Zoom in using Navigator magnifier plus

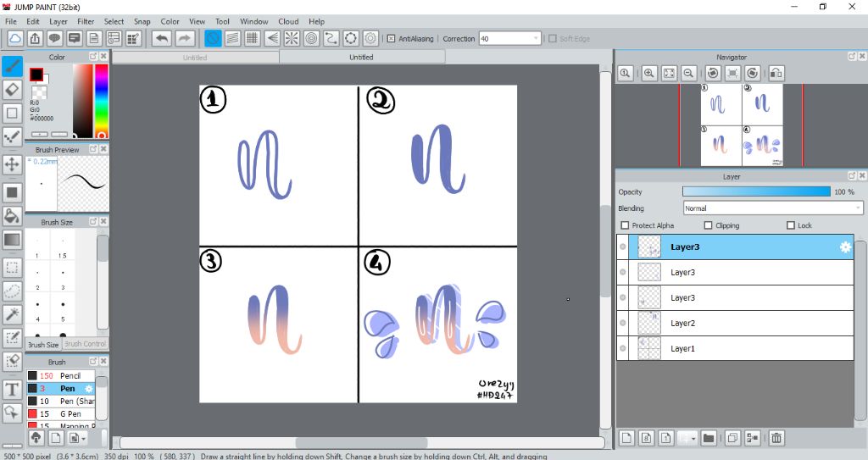click(x=649, y=73)
